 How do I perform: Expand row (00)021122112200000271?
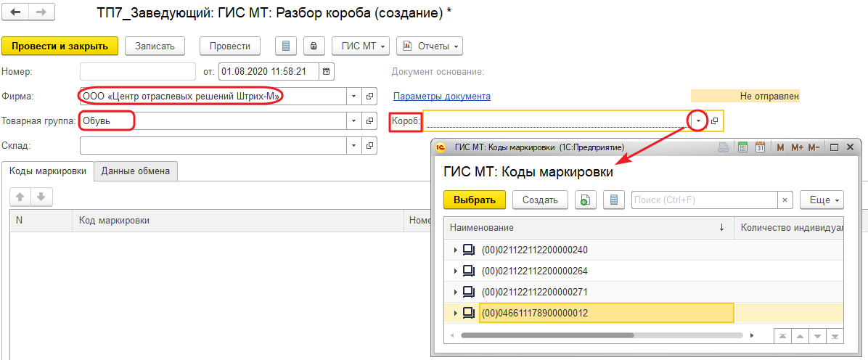pyautogui.click(x=455, y=292)
